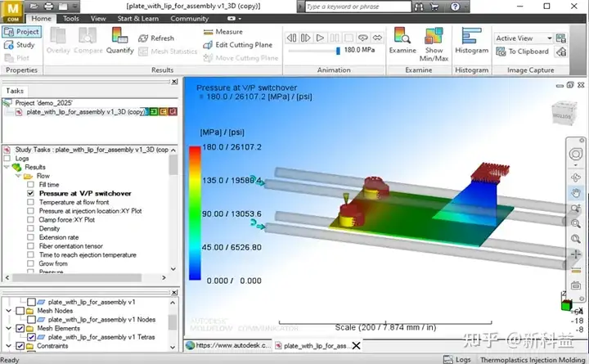The image size is (589, 364).
Task: Open the quick access toolbar customize dropdown
Action: click(x=75, y=7)
